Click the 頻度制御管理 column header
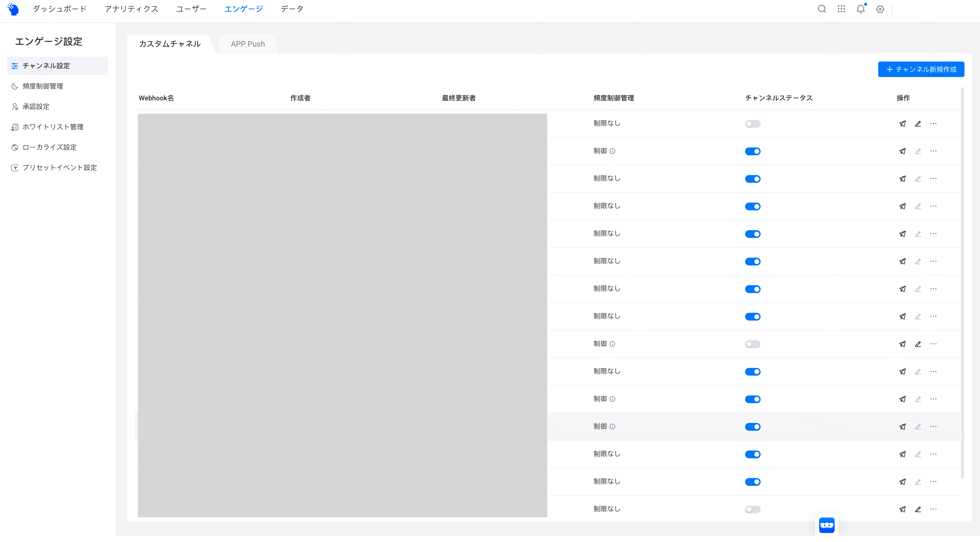Screen dimensions: 980x542 click(x=614, y=98)
